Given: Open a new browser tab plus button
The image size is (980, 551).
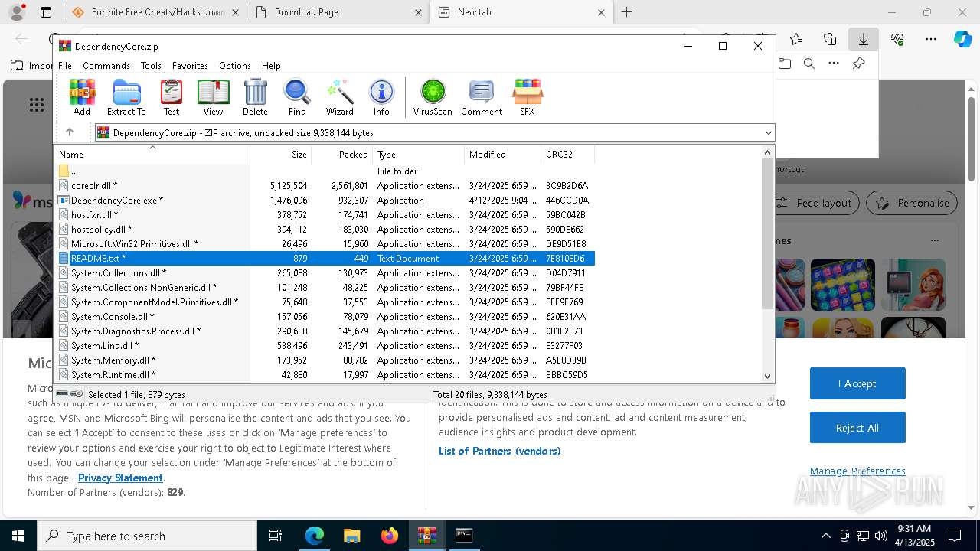Looking at the screenshot, I should point(626,12).
